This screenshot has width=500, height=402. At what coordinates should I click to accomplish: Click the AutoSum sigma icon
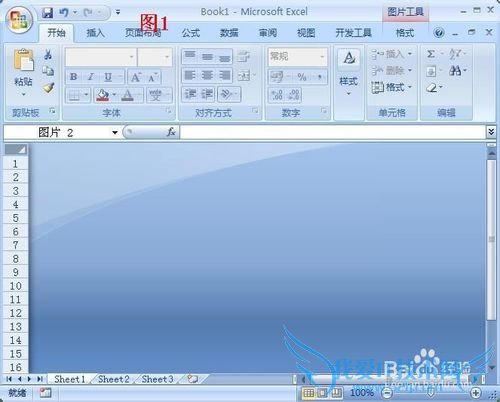(x=431, y=54)
